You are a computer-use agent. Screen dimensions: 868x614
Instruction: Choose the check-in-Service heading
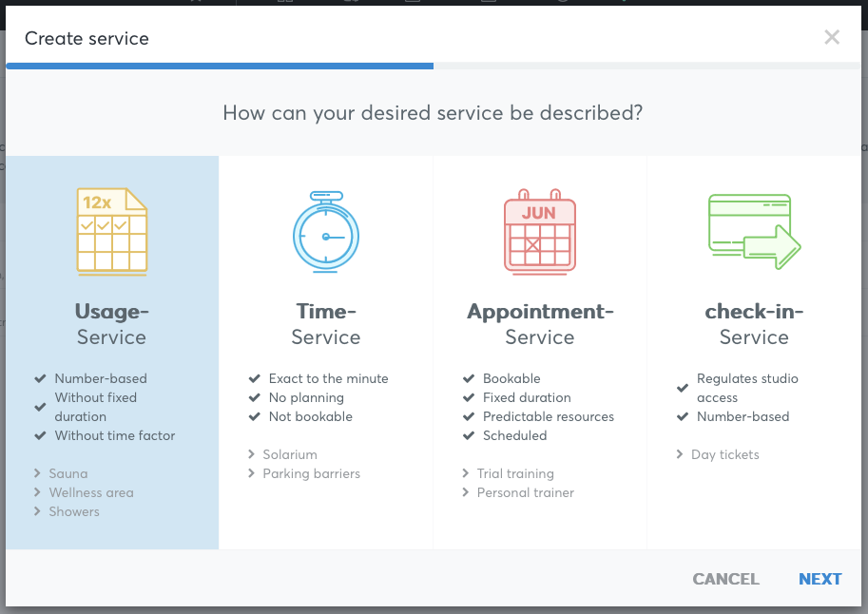click(x=754, y=324)
